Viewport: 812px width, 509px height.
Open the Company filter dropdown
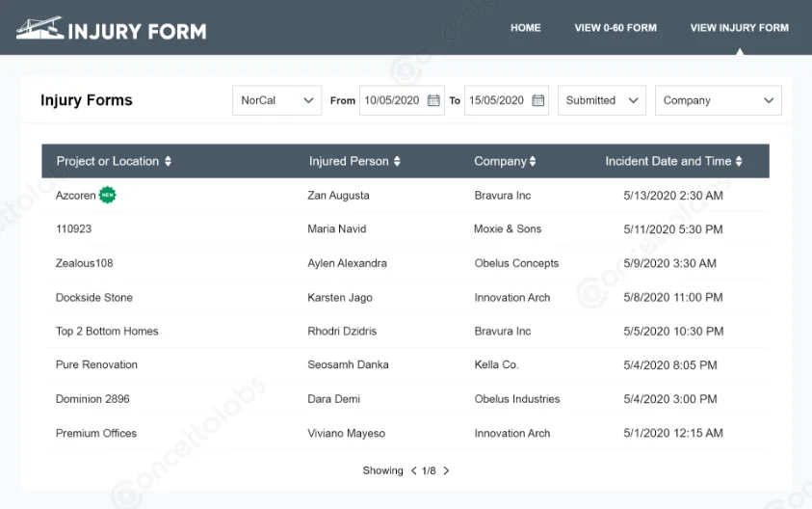[718, 100]
